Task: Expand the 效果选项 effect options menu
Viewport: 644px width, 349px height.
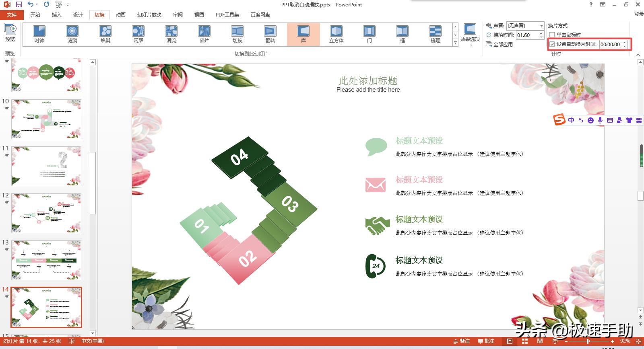Action: (x=470, y=35)
